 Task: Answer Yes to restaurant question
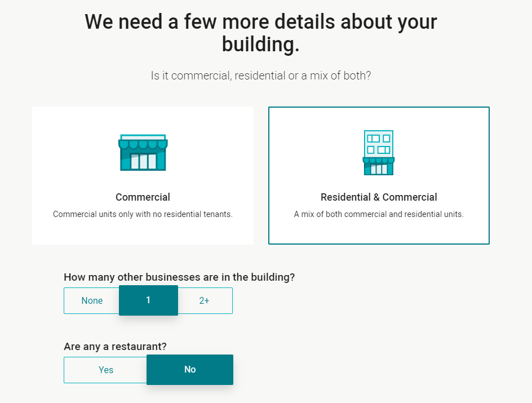(105, 370)
